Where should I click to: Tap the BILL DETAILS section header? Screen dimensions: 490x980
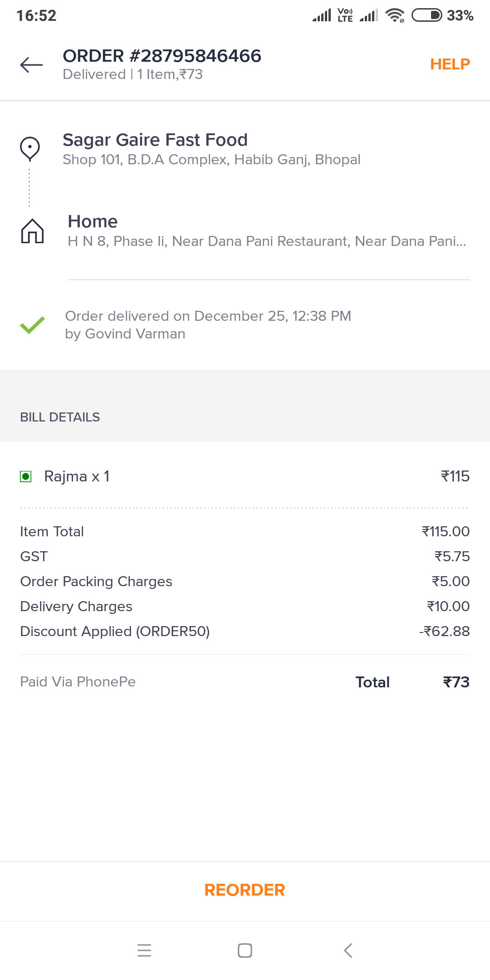point(60,417)
